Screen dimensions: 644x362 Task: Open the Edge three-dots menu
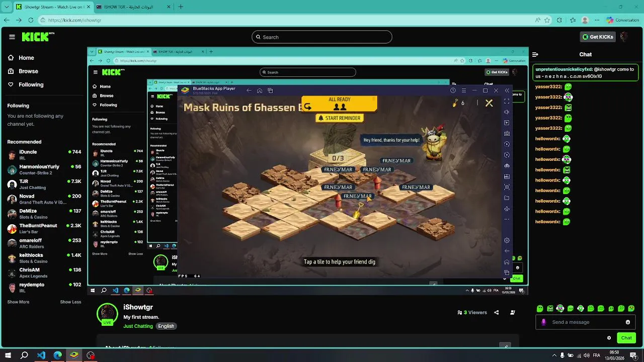click(597, 20)
